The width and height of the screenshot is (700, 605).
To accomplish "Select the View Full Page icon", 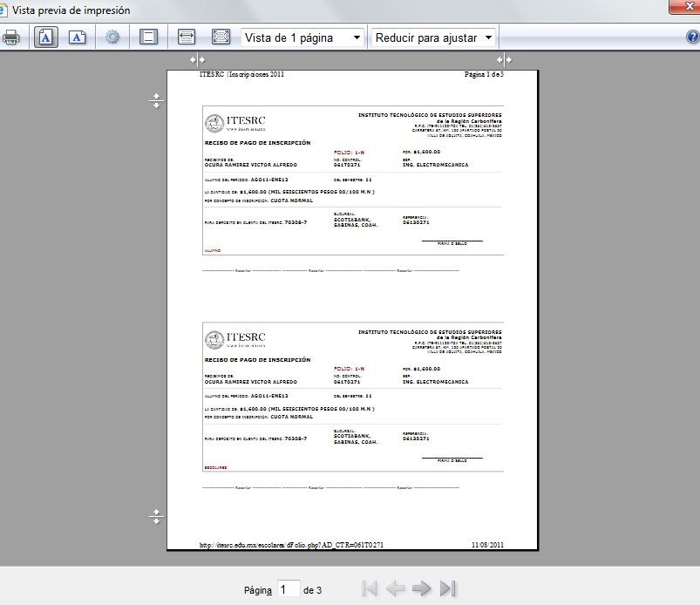I will pyautogui.click(x=221, y=37).
